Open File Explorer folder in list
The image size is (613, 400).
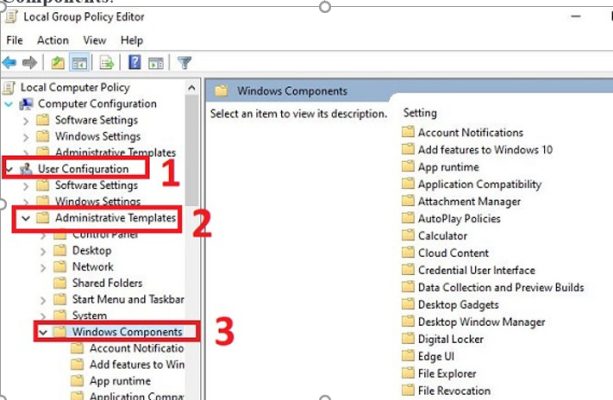[x=447, y=373]
